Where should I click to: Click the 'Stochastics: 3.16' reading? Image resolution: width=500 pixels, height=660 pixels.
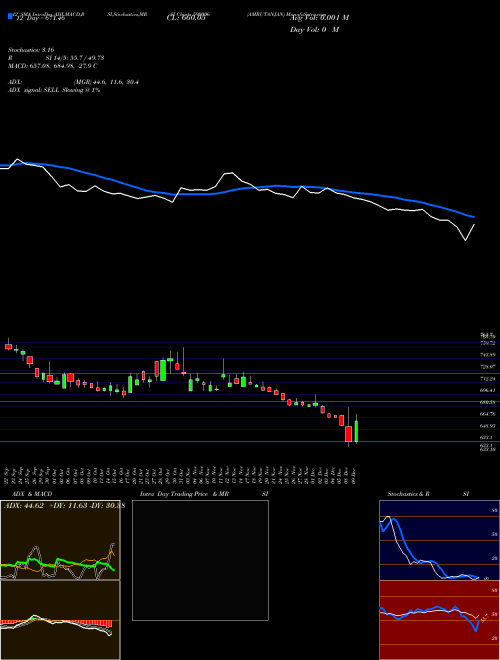click(x=31, y=50)
